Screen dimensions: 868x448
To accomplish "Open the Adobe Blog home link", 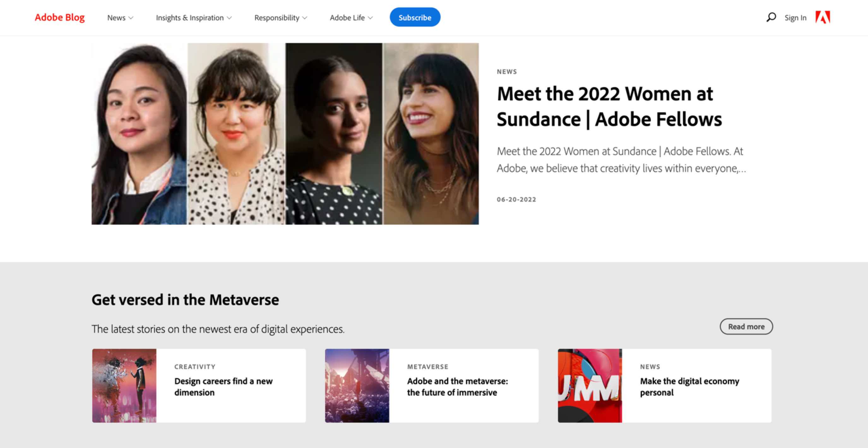I will coord(60,17).
